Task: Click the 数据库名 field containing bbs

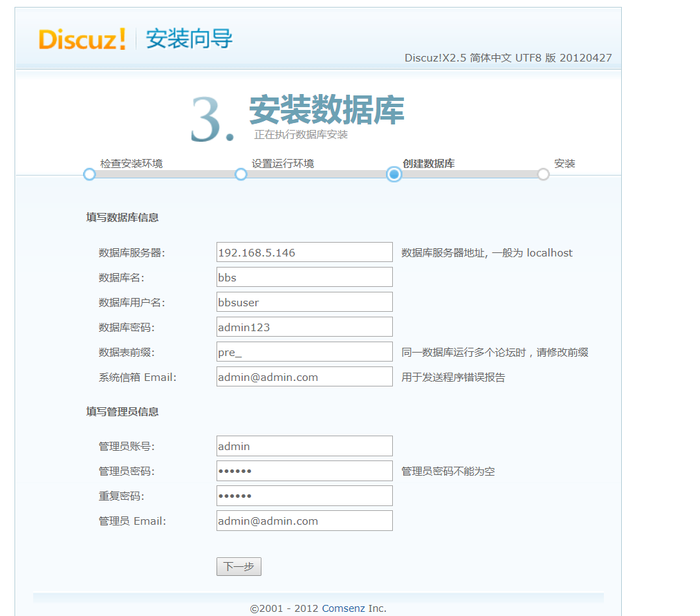Action: [x=304, y=277]
